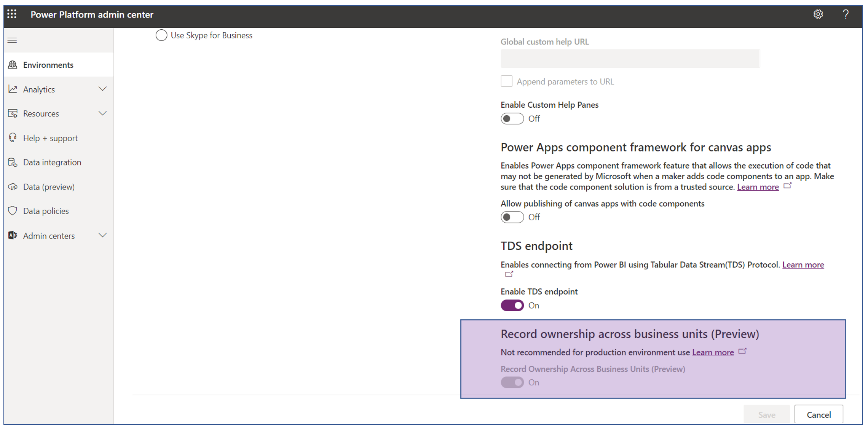Turn off Enable TDS endpoint toggle
This screenshot has width=868, height=430.
pos(512,306)
